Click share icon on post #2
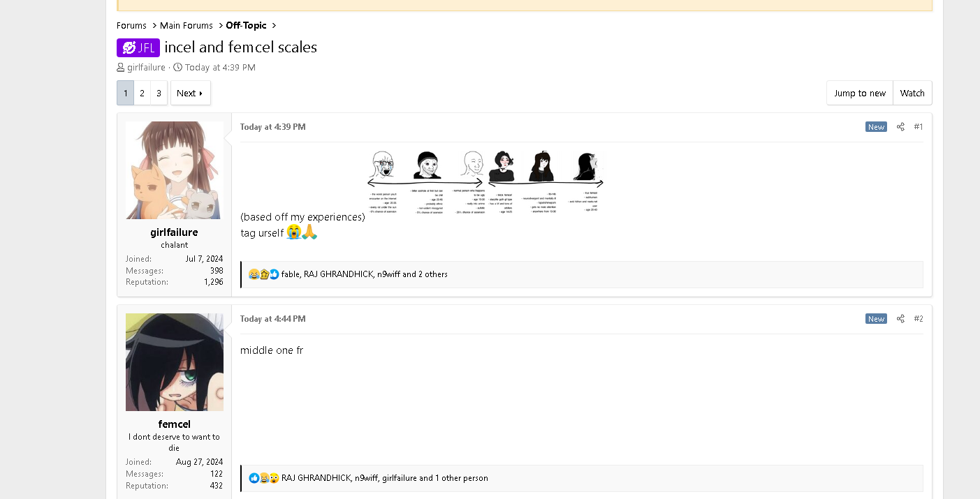This screenshot has height=499, width=980. [900, 319]
